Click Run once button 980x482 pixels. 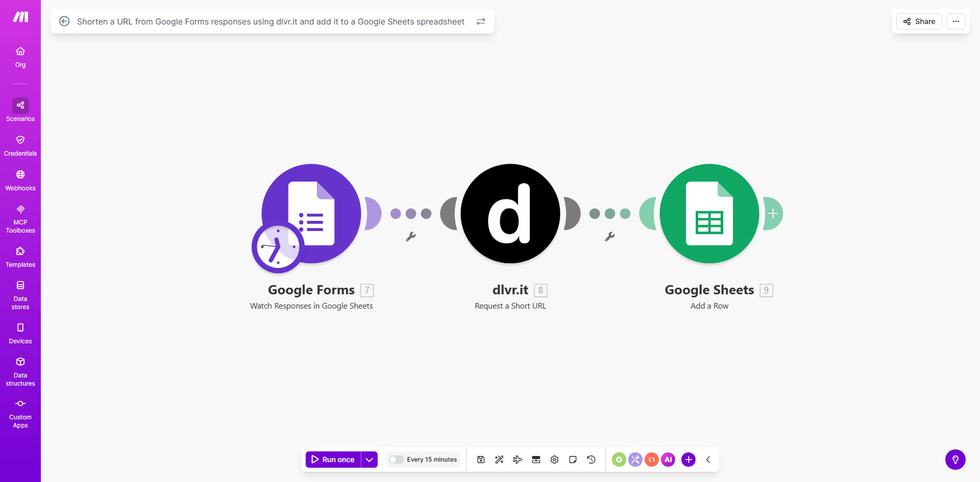click(x=333, y=460)
